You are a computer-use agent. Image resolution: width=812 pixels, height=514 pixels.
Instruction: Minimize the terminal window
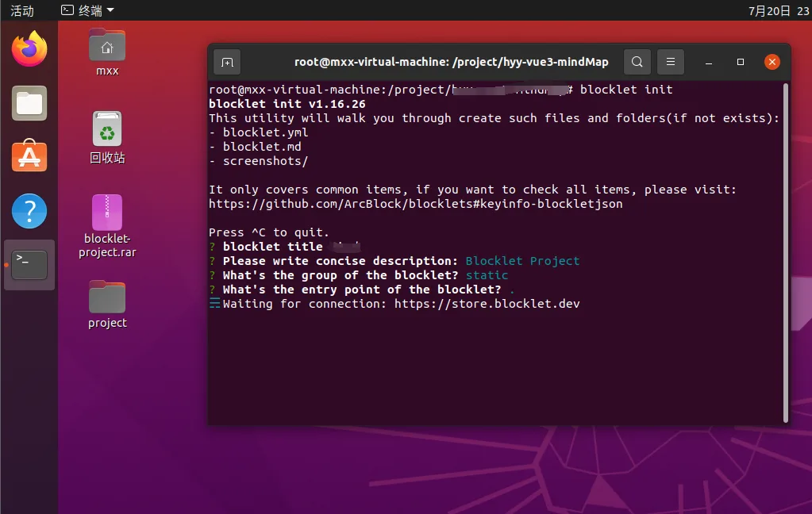point(709,62)
